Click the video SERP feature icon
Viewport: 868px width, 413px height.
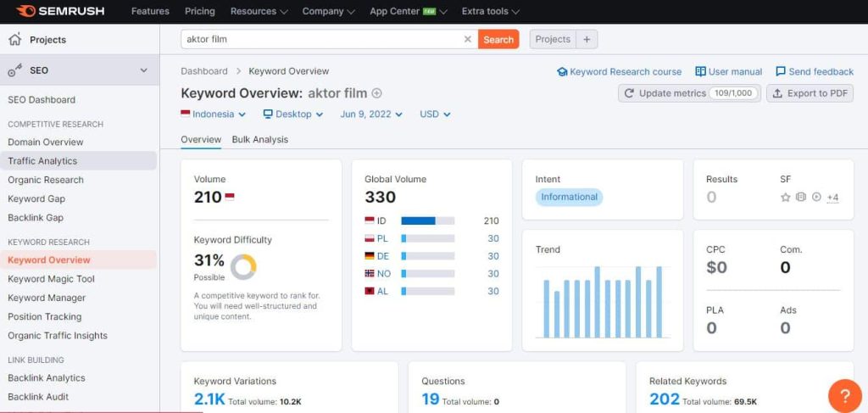816,197
